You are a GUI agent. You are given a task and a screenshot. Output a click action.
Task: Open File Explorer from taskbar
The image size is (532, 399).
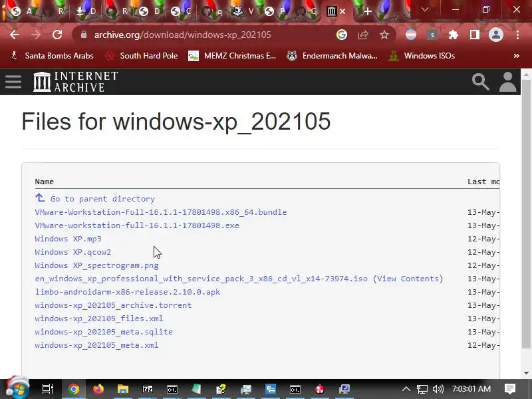[123, 389]
